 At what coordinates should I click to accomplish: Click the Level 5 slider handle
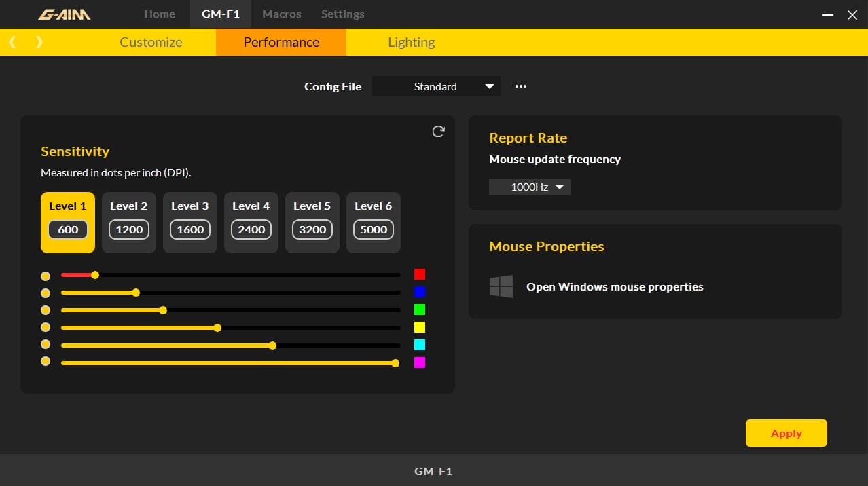(x=272, y=345)
